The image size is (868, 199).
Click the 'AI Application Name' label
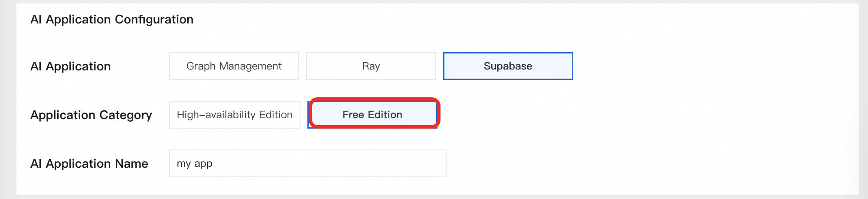pos(89,164)
